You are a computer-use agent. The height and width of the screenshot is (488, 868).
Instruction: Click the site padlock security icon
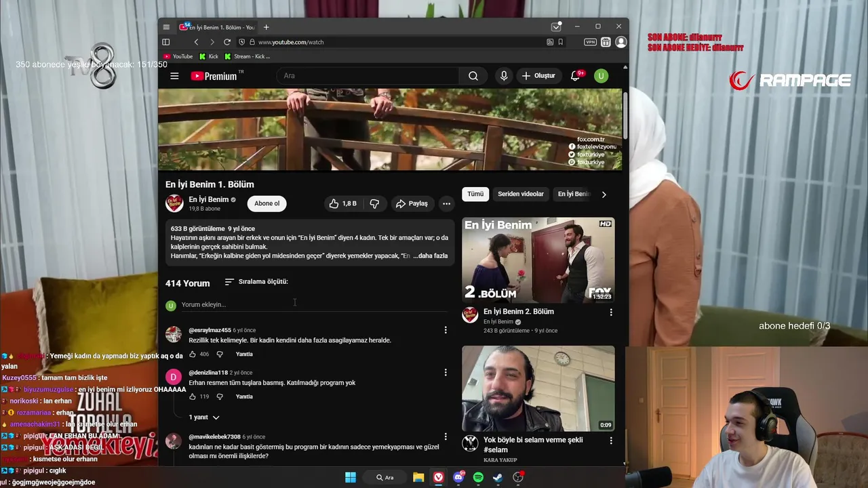(x=252, y=42)
